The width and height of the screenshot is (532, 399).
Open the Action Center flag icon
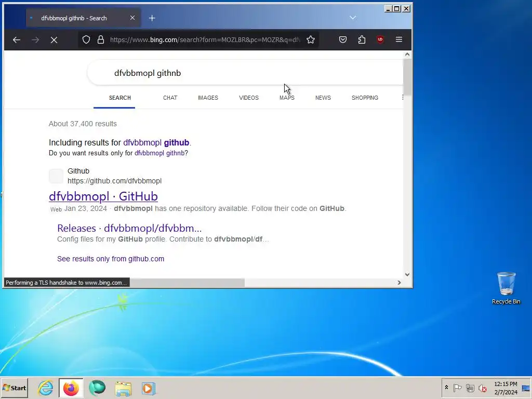tap(457, 388)
